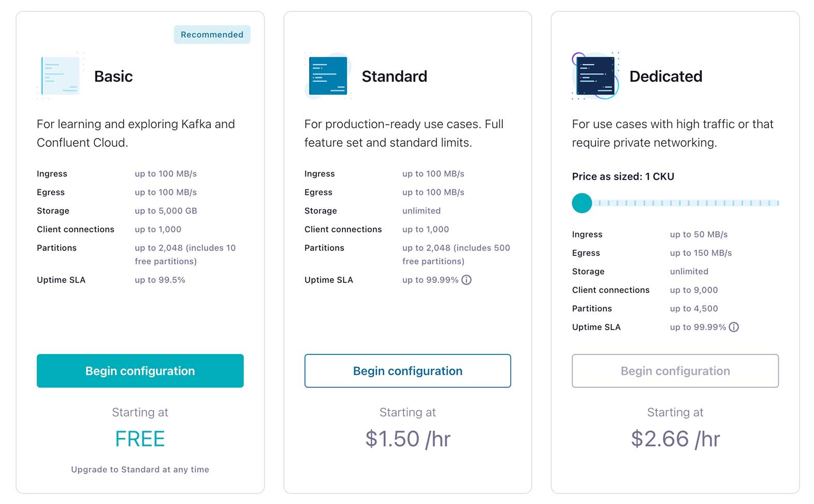This screenshot has height=504, width=814.
Task: Click the Standard cluster icon
Action: tap(328, 76)
